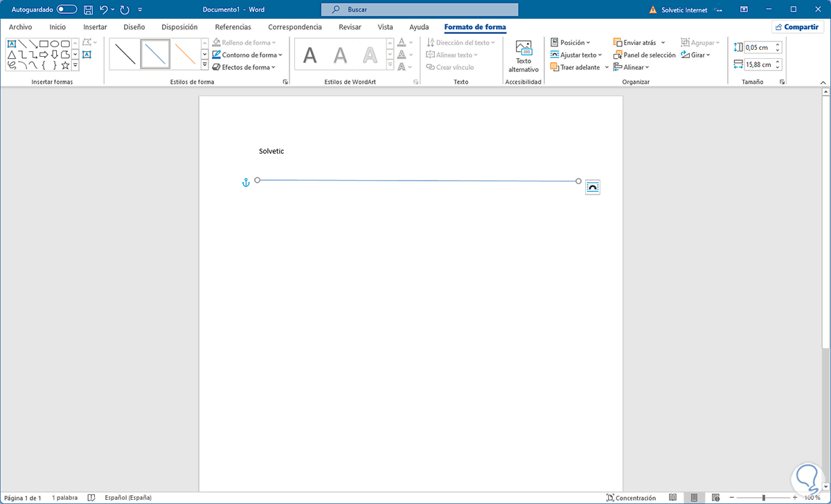This screenshot has width=831, height=504.
Task: Open the Alinear dropdown
Action: pos(632,67)
